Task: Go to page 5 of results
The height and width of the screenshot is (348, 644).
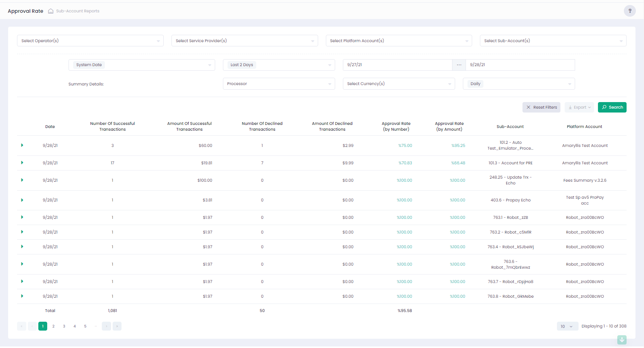Action: (85, 326)
